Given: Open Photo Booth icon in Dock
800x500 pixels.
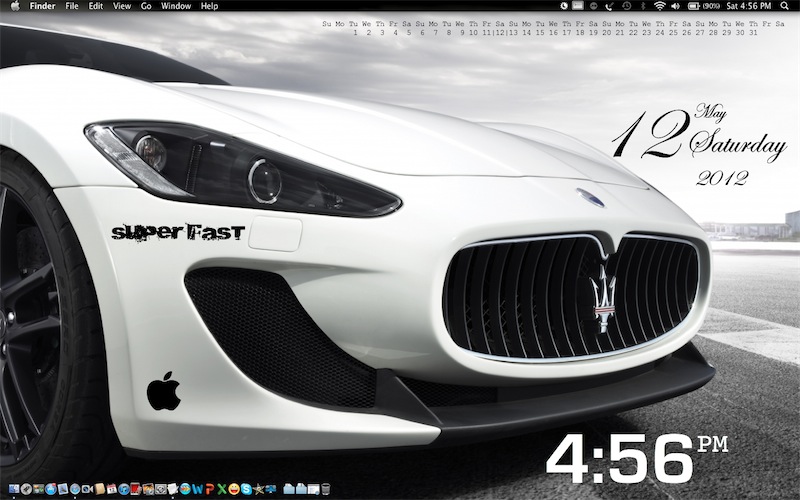Looking at the screenshot, I should click(x=136, y=489).
